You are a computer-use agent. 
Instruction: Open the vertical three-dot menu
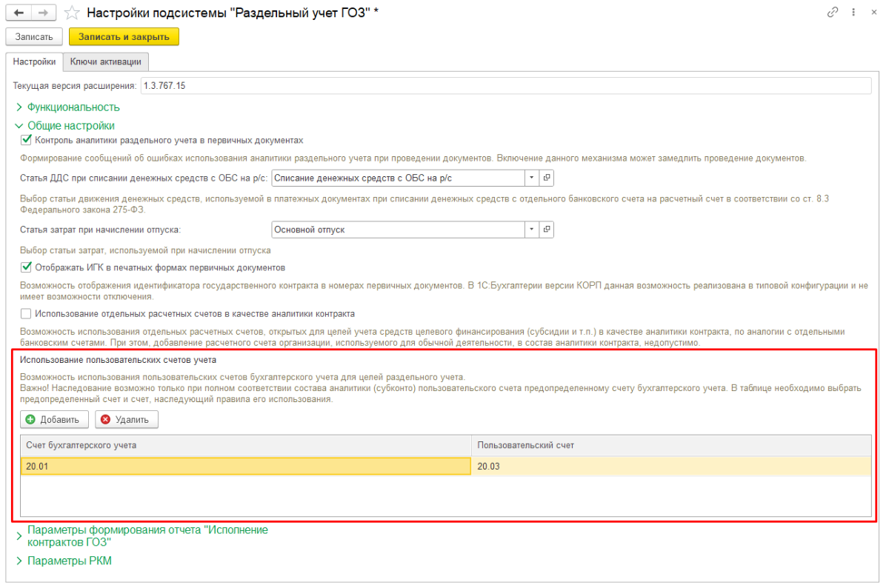click(853, 13)
